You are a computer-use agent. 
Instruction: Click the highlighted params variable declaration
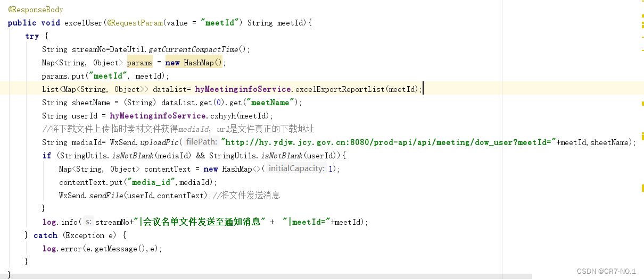(139, 63)
